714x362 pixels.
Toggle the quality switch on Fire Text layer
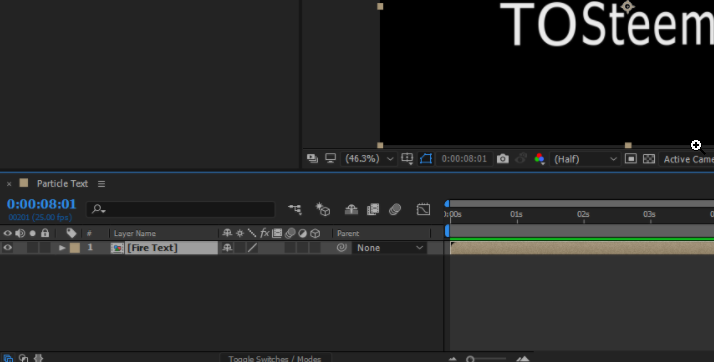coord(252,248)
